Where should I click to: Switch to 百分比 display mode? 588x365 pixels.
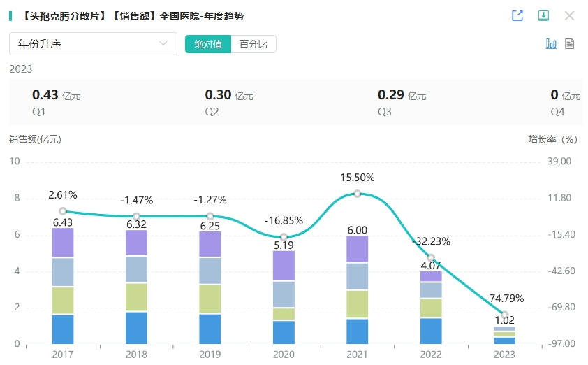pyautogui.click(x=253, y=44)
